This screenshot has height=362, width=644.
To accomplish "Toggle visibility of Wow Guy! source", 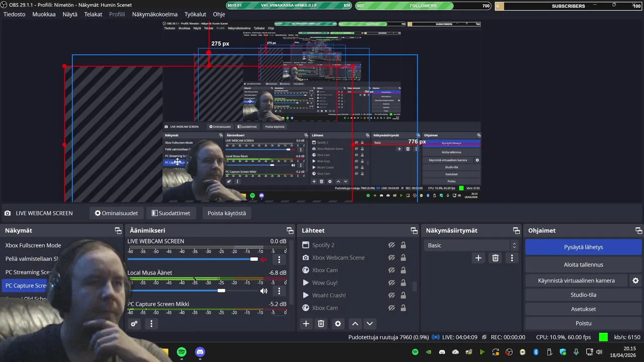I will click(x=391, y=283).
